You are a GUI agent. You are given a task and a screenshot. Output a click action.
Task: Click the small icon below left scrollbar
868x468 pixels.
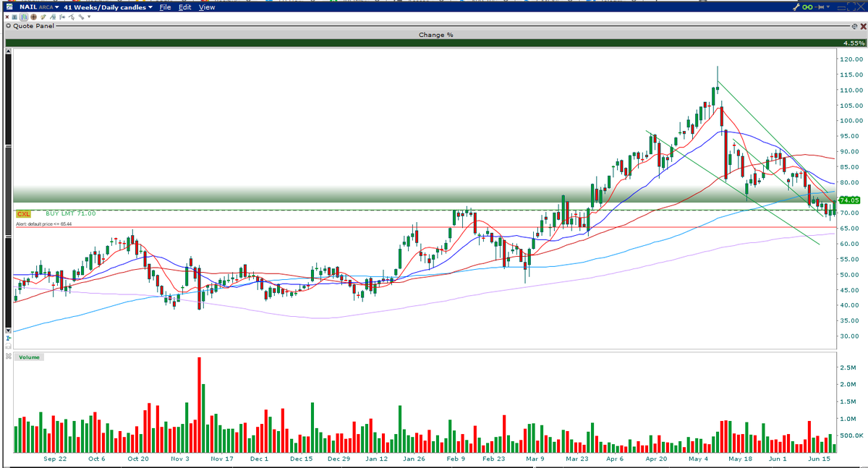click(x=9, y=337)
